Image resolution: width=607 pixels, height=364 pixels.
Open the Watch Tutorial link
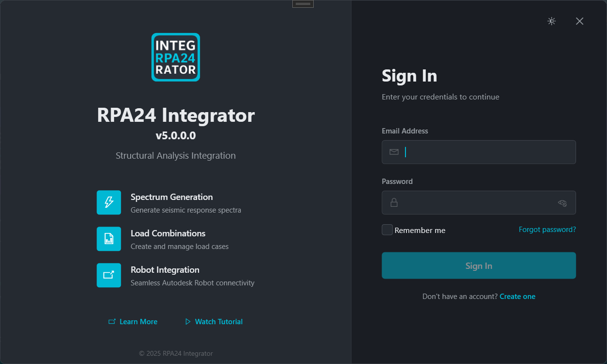218,321
